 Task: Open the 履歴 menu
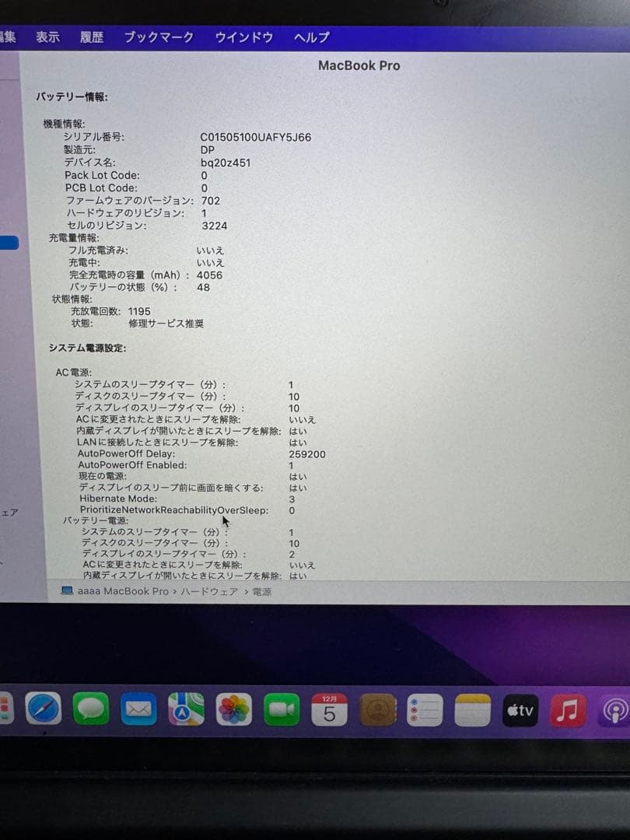(92, 37)
